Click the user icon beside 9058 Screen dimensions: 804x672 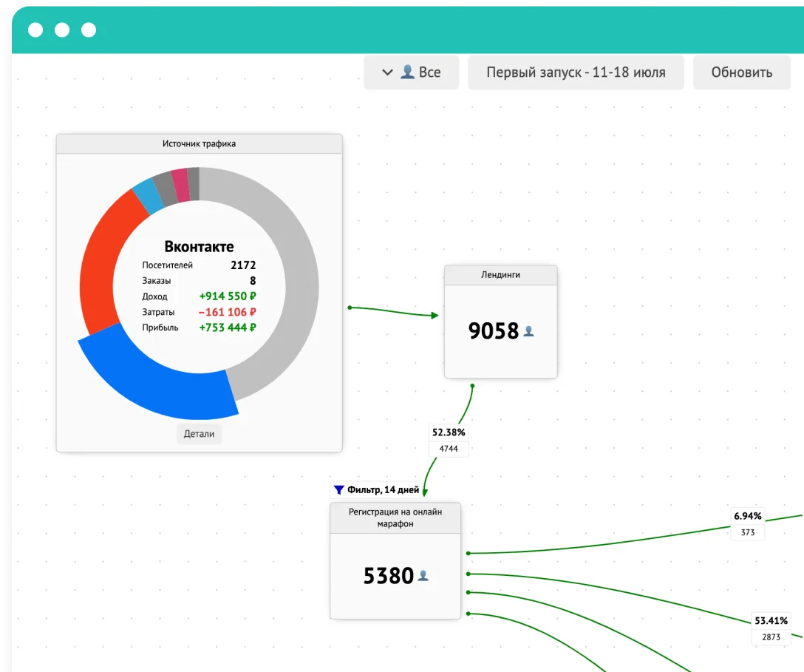coord(528,332)
